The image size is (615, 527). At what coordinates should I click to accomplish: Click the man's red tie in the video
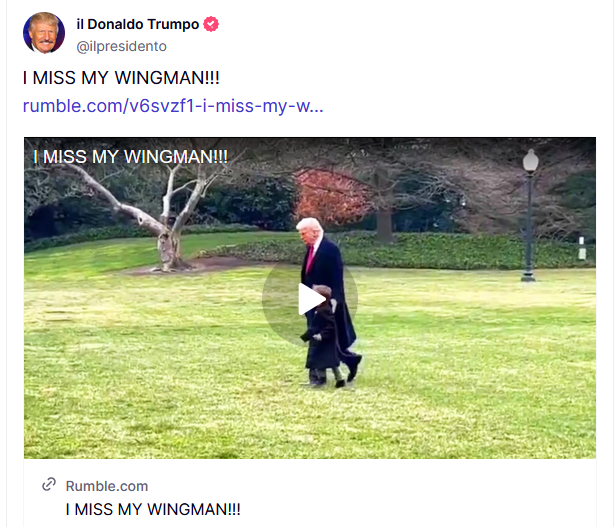pyautogui.click(x=310, y=260)
